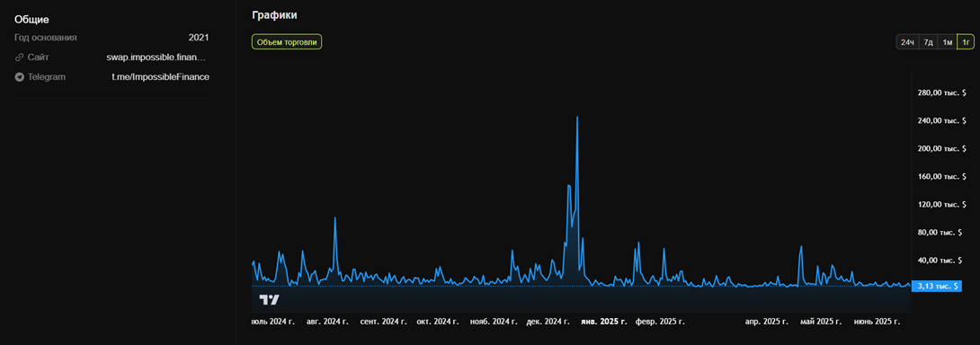This screenshot has height=345, width=980.
Task: Click the TradingView logo on the chart
Action: (x=270, y=300)
